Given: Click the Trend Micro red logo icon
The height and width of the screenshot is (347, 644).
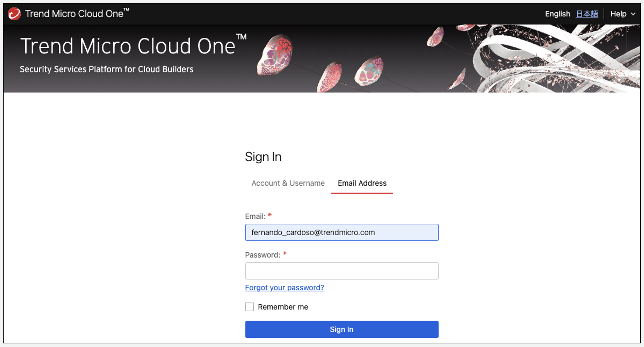Looking at the screenshot, I should [14, 14].
